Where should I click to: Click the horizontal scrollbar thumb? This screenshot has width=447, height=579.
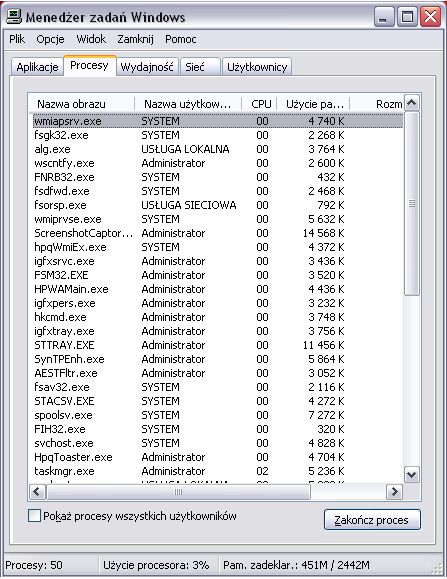pos(178,491)
